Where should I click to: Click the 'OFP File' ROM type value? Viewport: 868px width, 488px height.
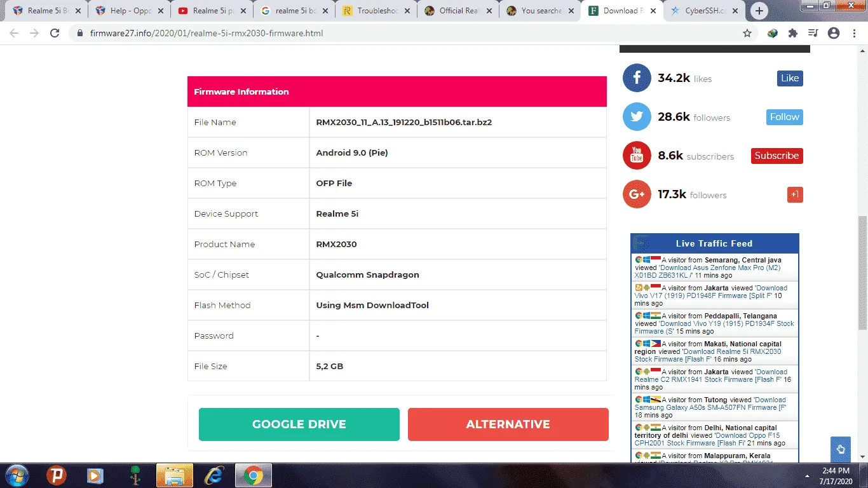pos(334,183)
